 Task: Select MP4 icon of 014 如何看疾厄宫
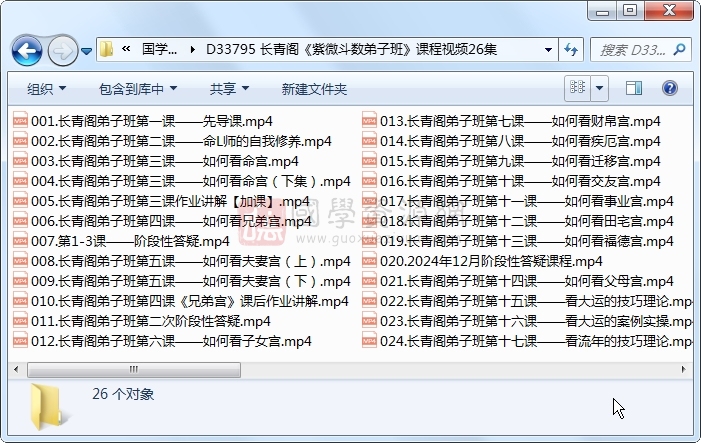pos(369,141)
